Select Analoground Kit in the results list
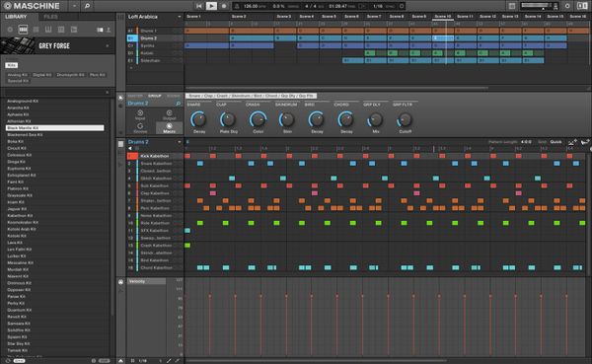The width and height of the screenshot is (592, 364). (54, 102)
